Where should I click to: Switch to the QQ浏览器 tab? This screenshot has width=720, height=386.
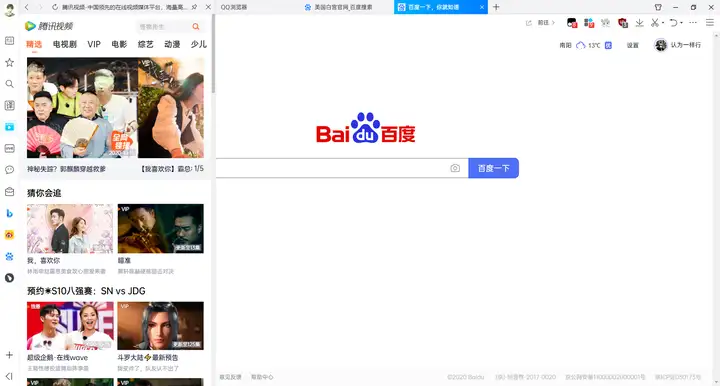258,7
